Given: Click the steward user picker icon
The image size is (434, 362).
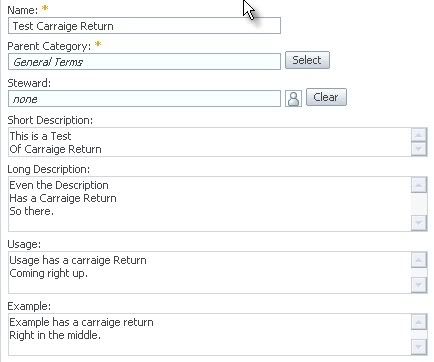Looking at the screenshot, I should (293, 98).
